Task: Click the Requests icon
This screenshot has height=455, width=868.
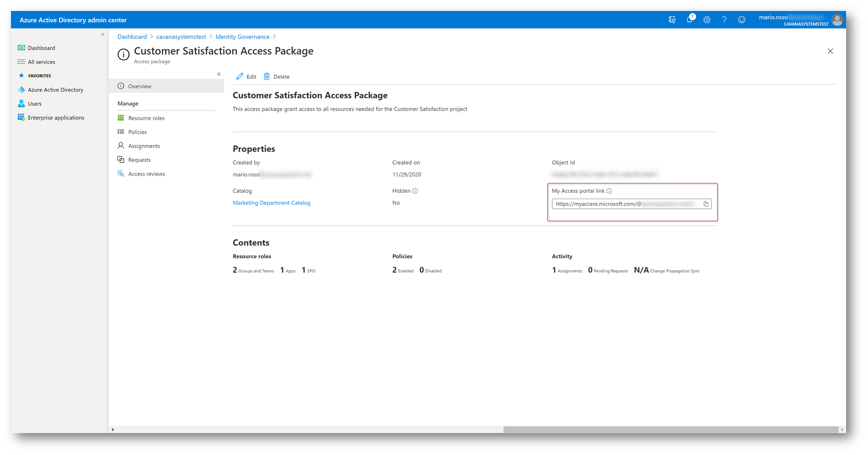Action: pos(121,160)
